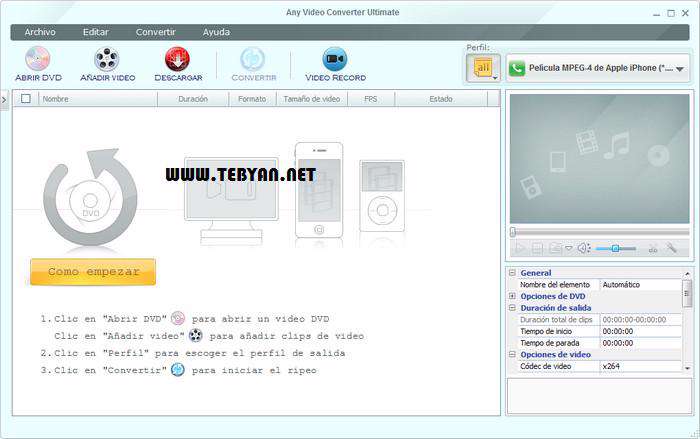Start conversion with the Convertir icon
Screen dimensions: 700x439
253,64
